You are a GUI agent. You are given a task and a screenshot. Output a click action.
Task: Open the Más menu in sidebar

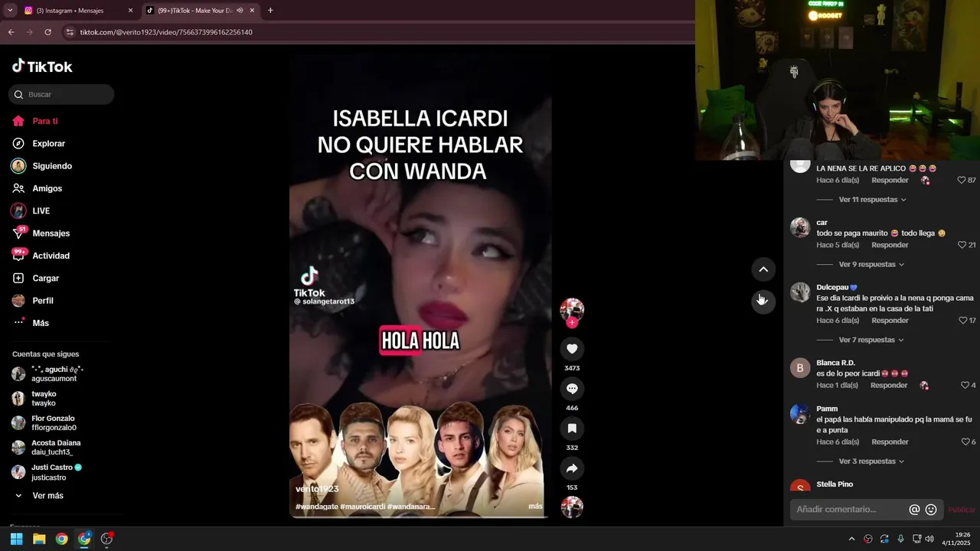tap(31, 323)
